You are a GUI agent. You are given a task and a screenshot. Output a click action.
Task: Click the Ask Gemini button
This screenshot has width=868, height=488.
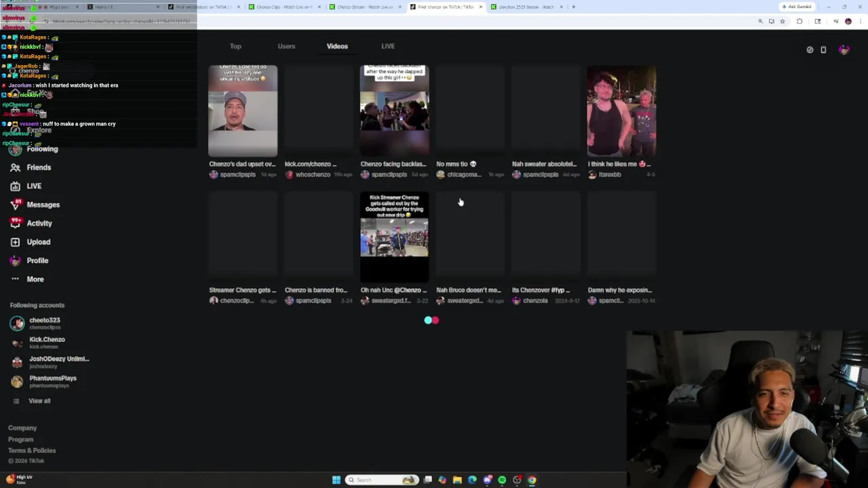tap(797, 7)
